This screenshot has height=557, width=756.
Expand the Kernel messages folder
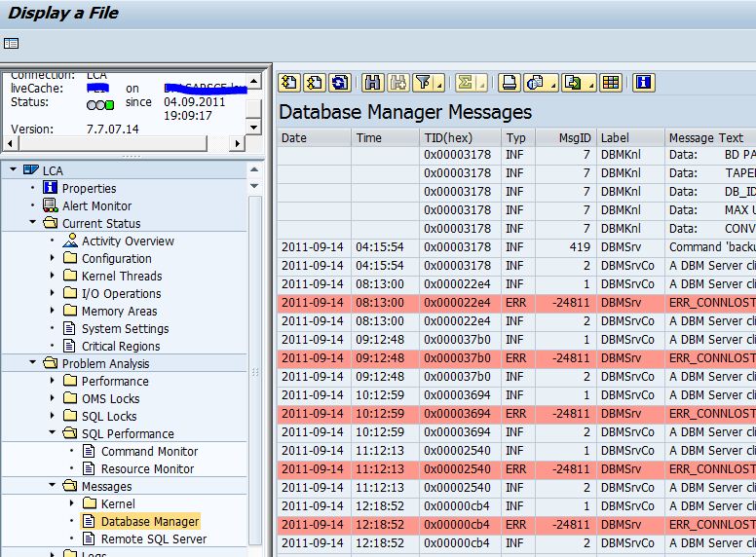point(72,503)
